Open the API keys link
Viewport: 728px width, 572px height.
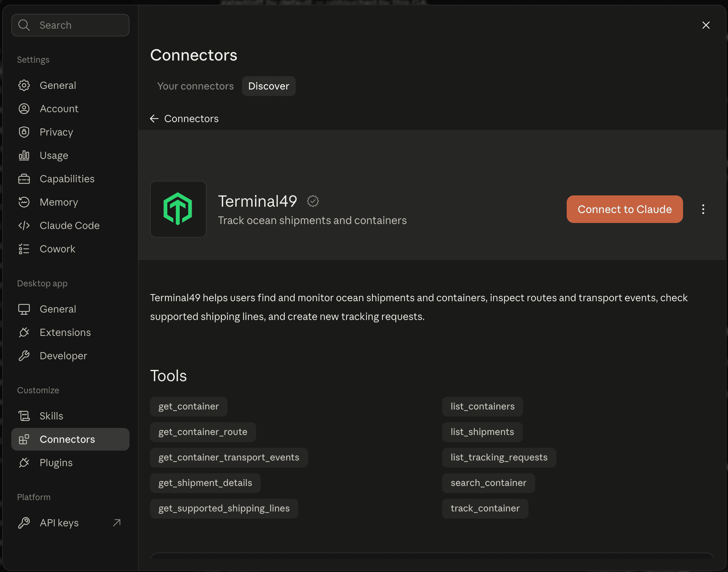tap(70, 523)
